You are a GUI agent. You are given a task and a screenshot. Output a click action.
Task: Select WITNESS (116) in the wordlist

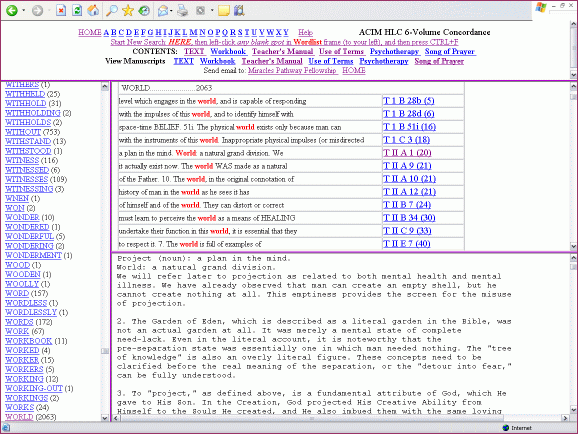pyautogui.click(x=22, y=160)
